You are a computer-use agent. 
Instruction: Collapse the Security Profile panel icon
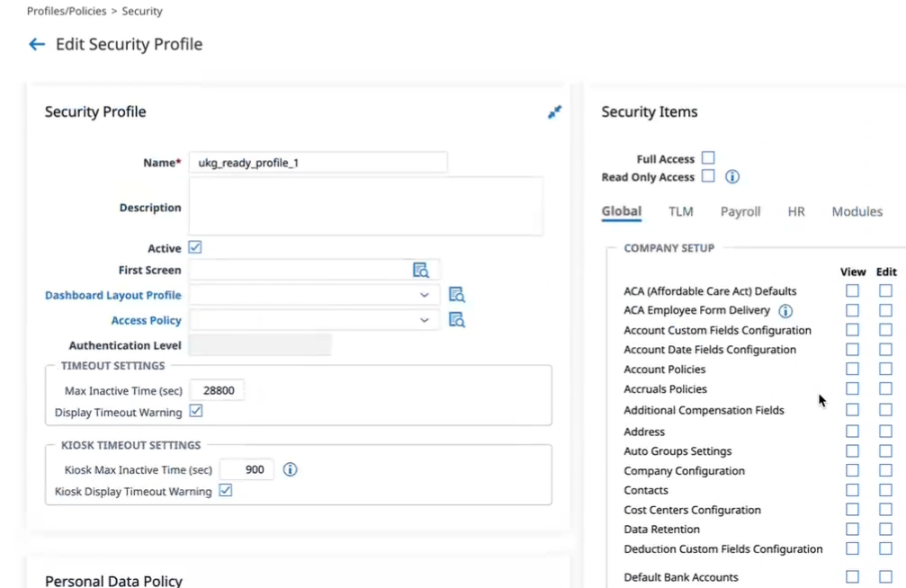pos(555,111)
